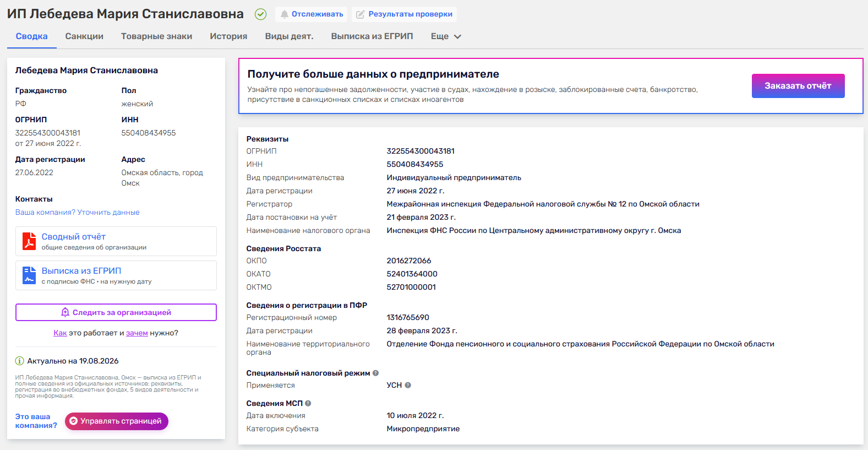Click help icon next to Специальный налоговый режим
This screenshot has height=450, width=868.
[x=375, y=373]
